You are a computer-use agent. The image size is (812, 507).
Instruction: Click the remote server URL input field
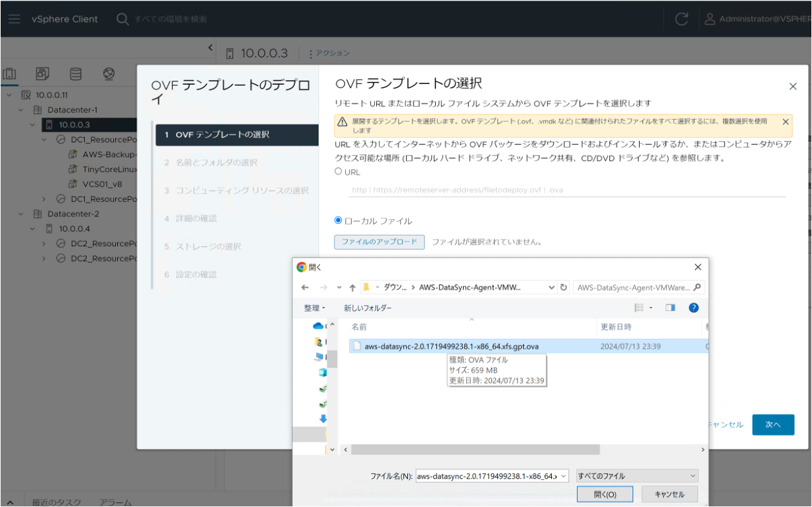coord(567,189)
